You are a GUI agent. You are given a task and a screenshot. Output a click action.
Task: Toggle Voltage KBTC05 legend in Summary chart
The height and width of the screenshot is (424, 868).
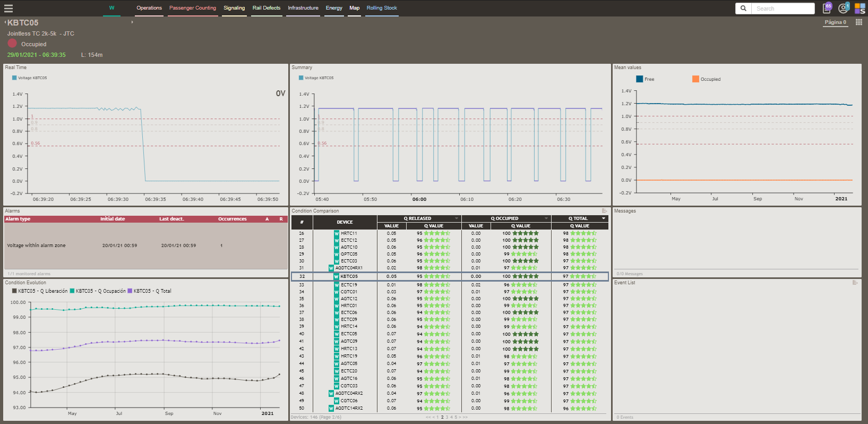316,78
